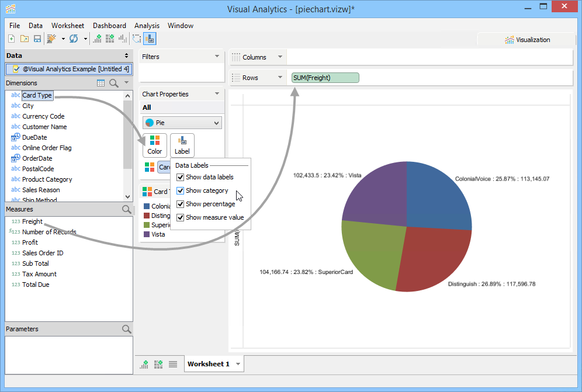This screenshot has width=582, height=392.
Task: Select the Freight measure
Action: pyautogui.click(x=32, y=221)
